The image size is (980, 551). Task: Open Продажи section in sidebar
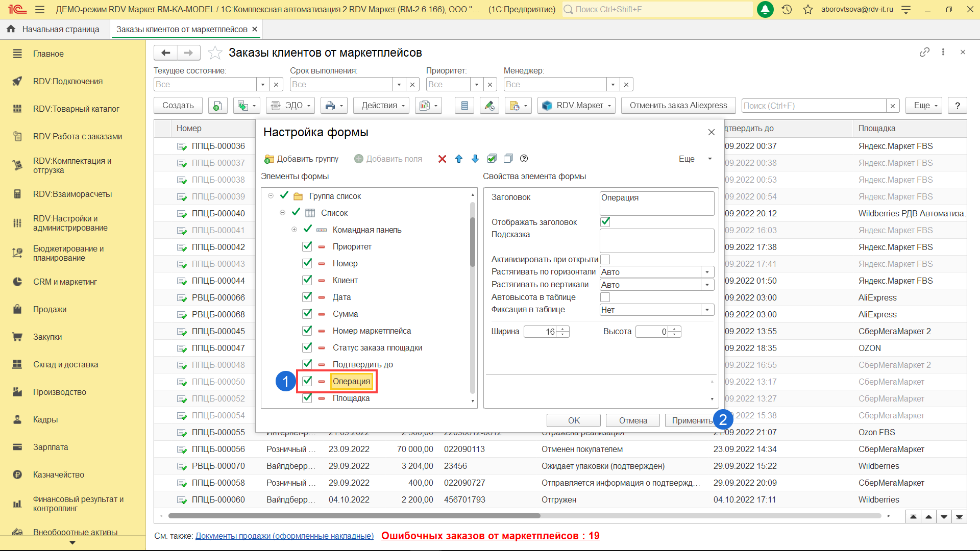(x=50, y=309)
